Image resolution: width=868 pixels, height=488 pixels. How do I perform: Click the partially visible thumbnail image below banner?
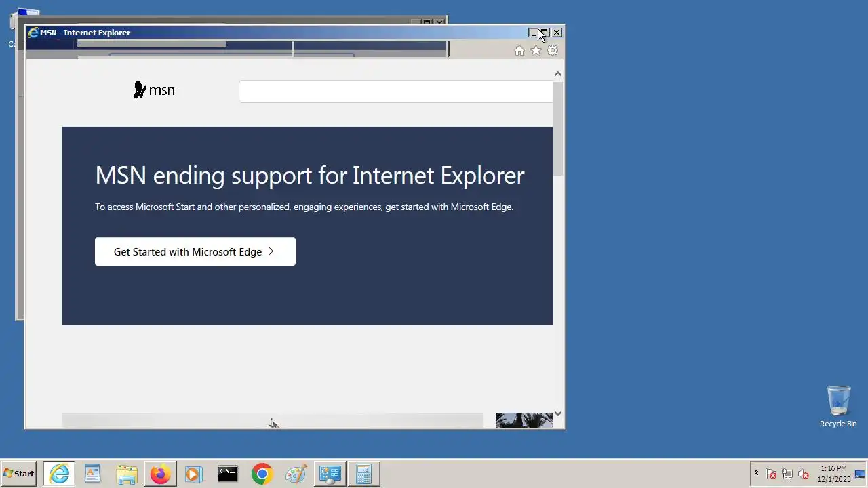pos(524,420)
